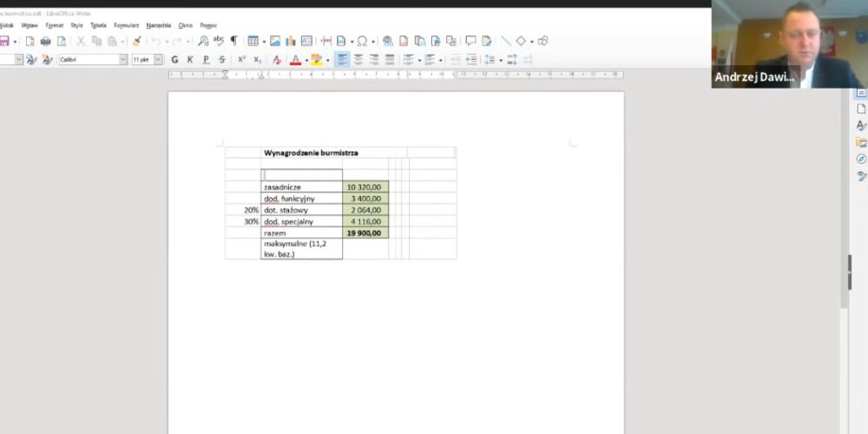Click the Insert Image icon
868x434 pixels.
[275, 41]
